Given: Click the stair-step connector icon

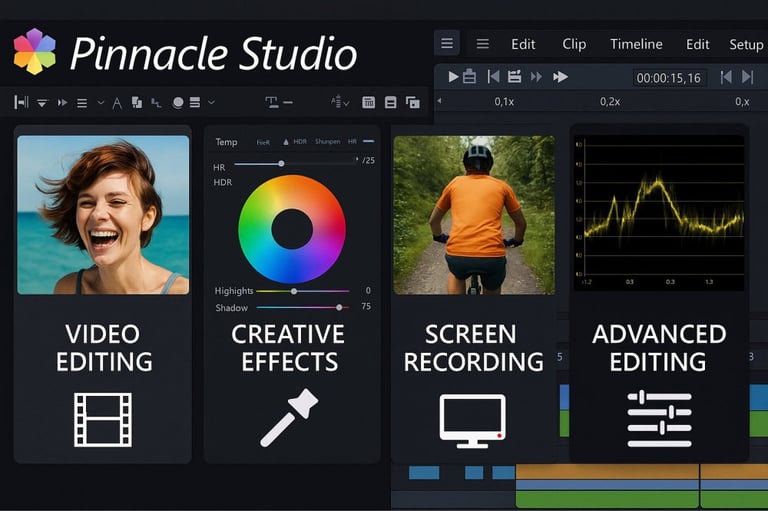Looking at the screenshot, I should (x=156, y=102).
